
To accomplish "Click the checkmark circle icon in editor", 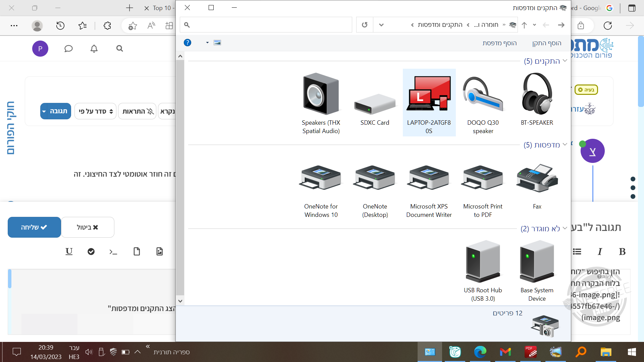I will [91, 251].
